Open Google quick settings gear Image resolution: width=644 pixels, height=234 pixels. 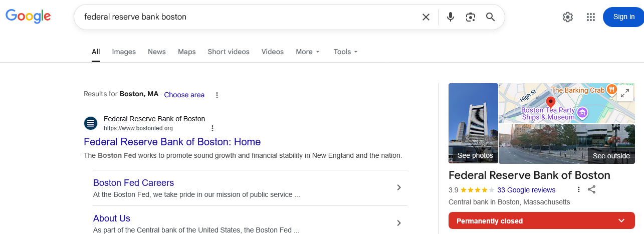(567, 17)
